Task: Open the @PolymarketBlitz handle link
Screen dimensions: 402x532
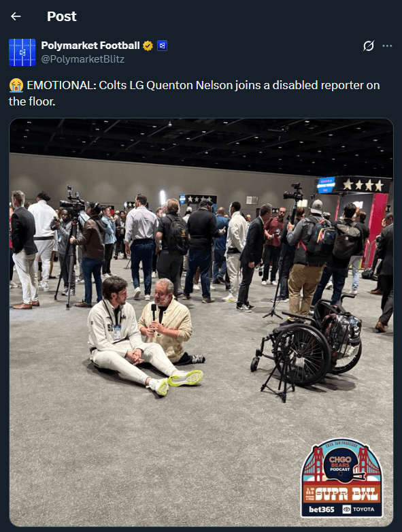Action: (x=83, y=59)
